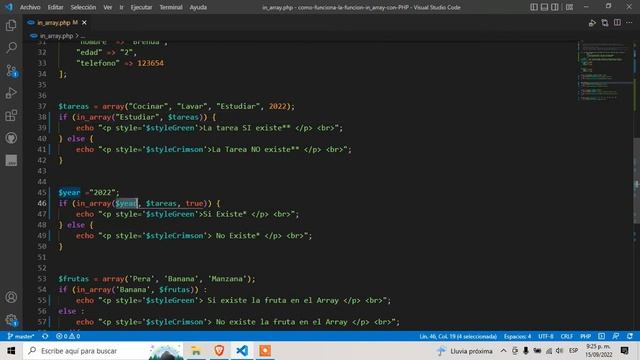Open Lluvia próxima weather widget

click(464, 351)
